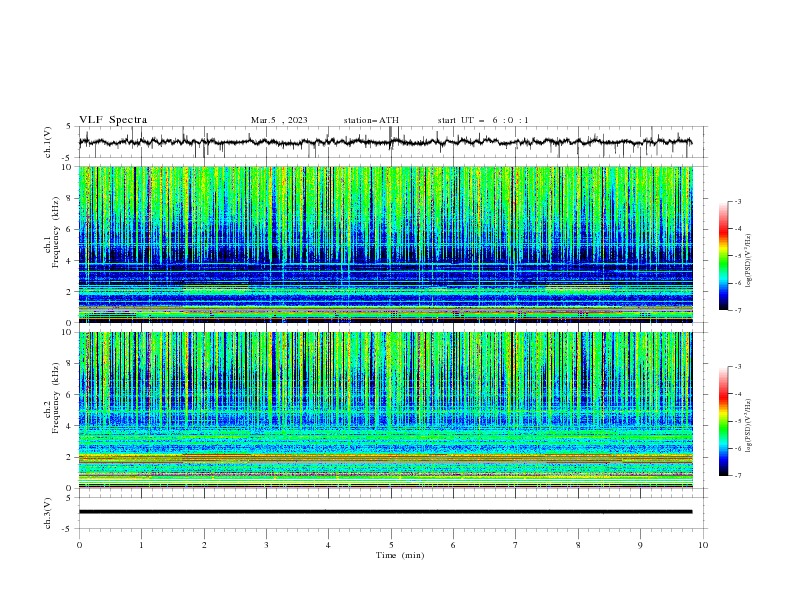Click the ch.2 color scale bar
This screenshot has width=792, height=612.
[x=723, y=421]
